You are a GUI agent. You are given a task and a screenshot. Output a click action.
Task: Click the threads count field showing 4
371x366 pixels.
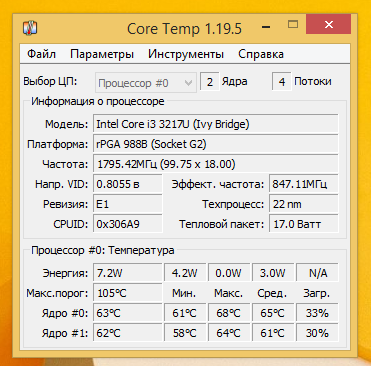(282, 82)
